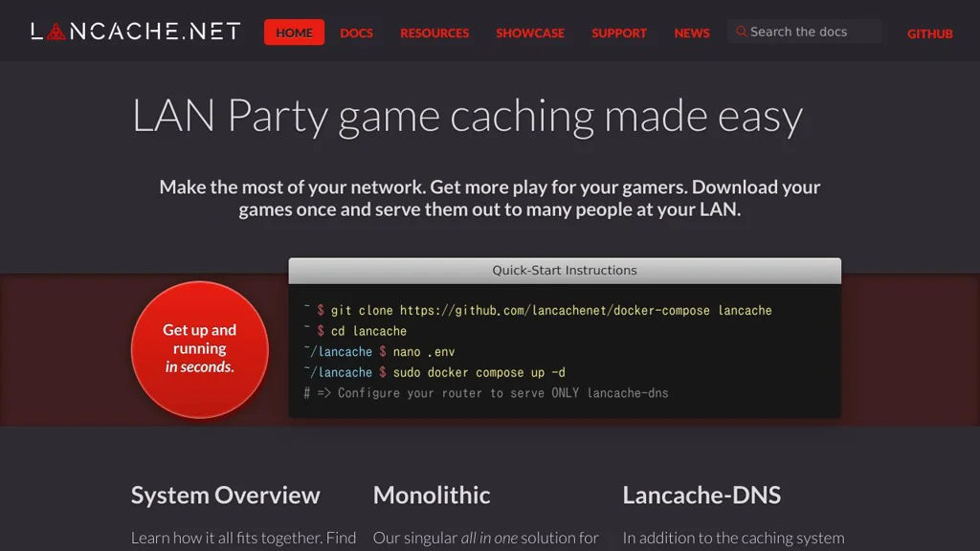Visit the GITHUB link
980x551 pixels.
point(930,33)
